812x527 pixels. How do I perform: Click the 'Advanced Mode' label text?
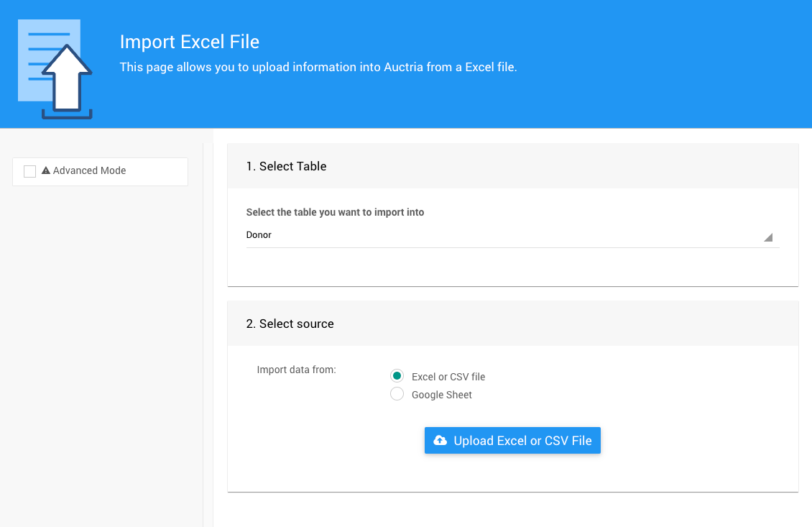(89, 171)
